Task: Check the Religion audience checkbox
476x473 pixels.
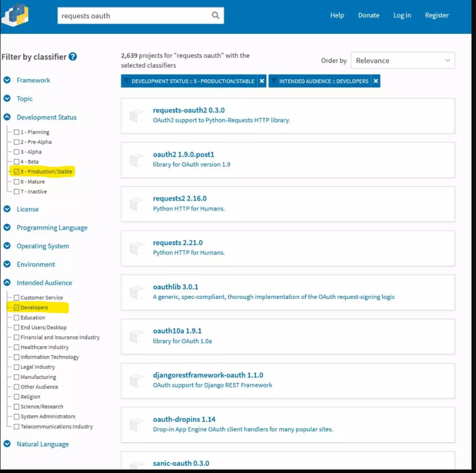Action: coord(17,397)
